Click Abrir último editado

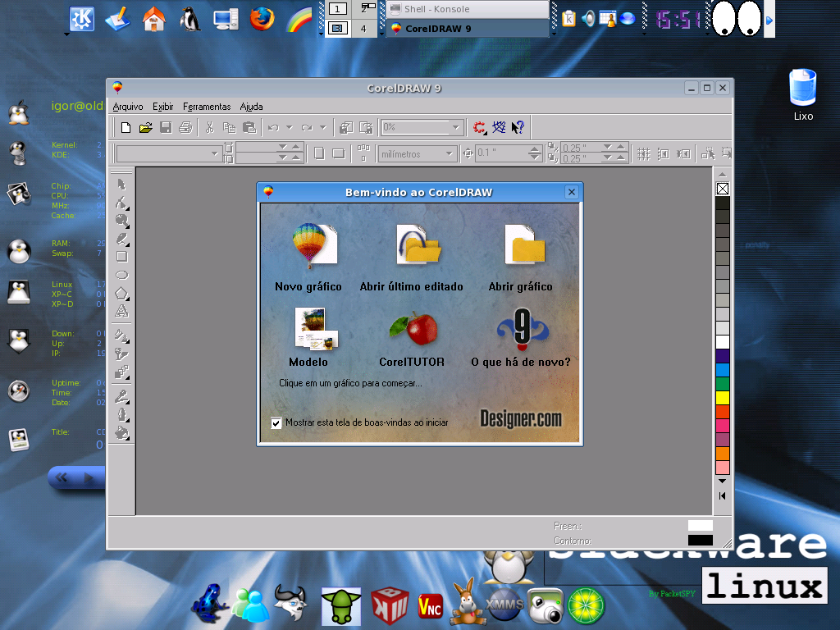[412, 258]
